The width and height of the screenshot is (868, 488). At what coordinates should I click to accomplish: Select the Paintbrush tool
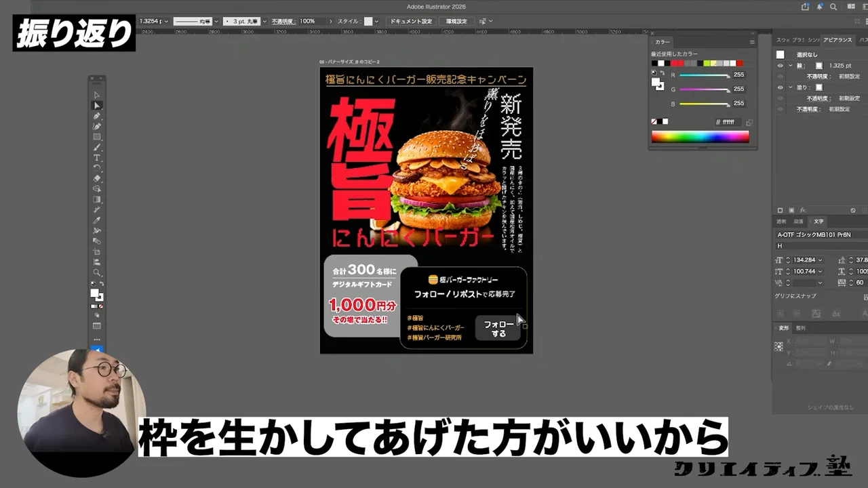pyautogui.click(x=97, y=147)
